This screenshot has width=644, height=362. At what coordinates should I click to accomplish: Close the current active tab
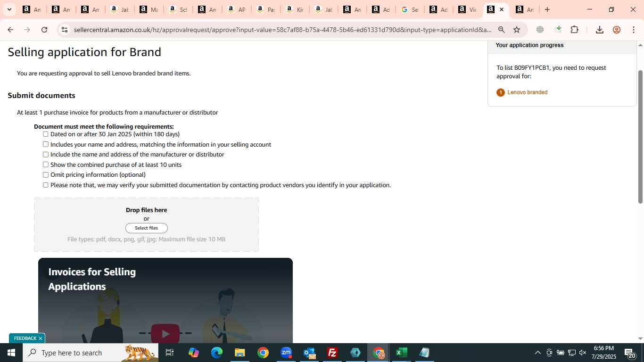(502, 9)
